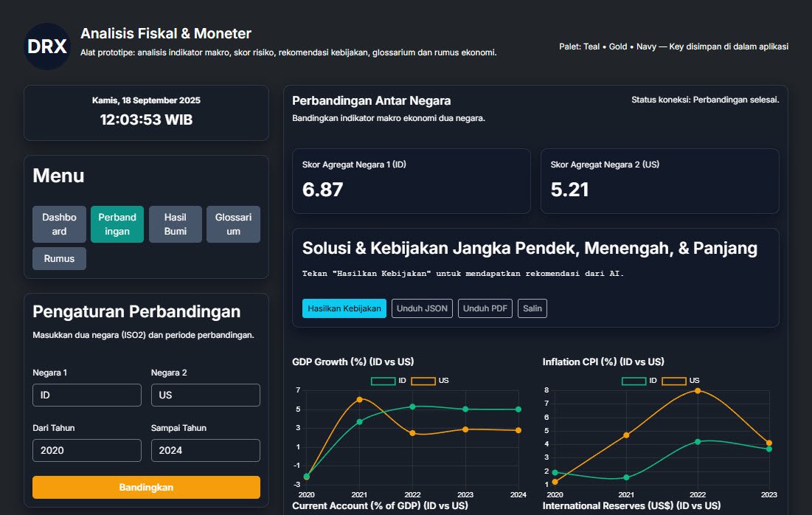The width and height of the screenshot is (812, 515).
Task: Open the Hasil Bumi menu button
Action: click(175, 224)
